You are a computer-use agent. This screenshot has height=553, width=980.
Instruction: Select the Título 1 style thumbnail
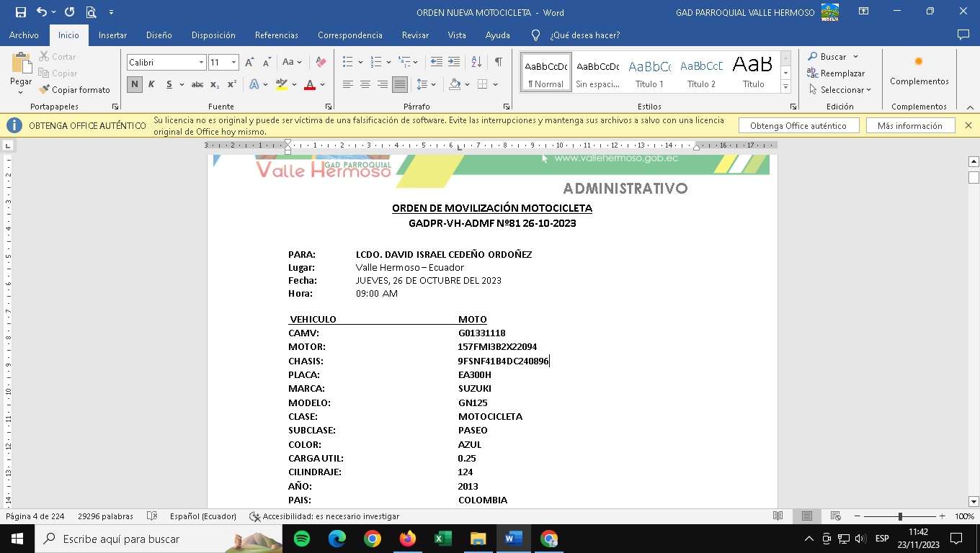point(649,73)
